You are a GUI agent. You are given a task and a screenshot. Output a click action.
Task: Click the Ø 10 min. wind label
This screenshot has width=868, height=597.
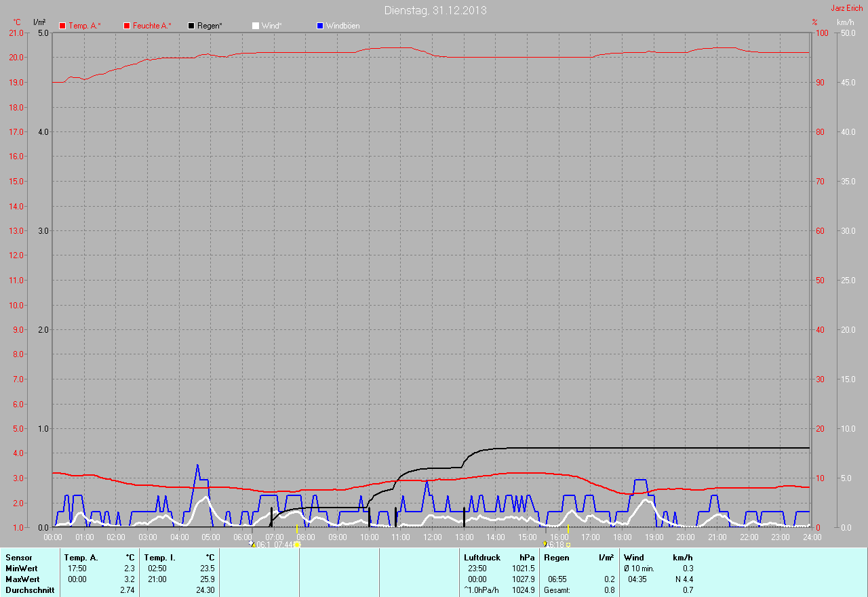[x=639, y=569]
